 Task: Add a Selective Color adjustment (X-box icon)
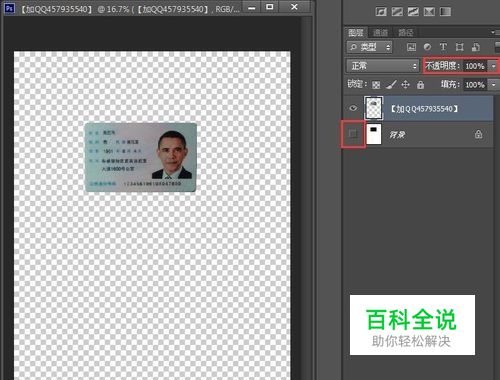pos(429,12)
